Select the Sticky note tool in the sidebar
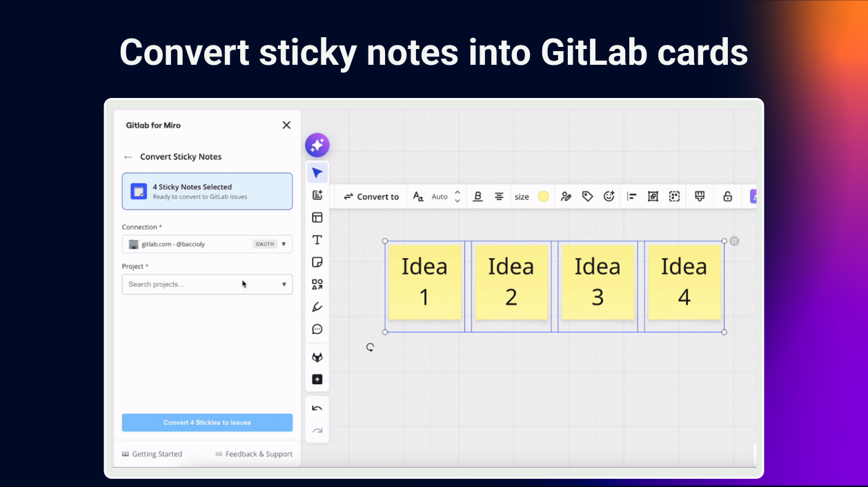Screen dimensions: 868x487 click(317, 262)
